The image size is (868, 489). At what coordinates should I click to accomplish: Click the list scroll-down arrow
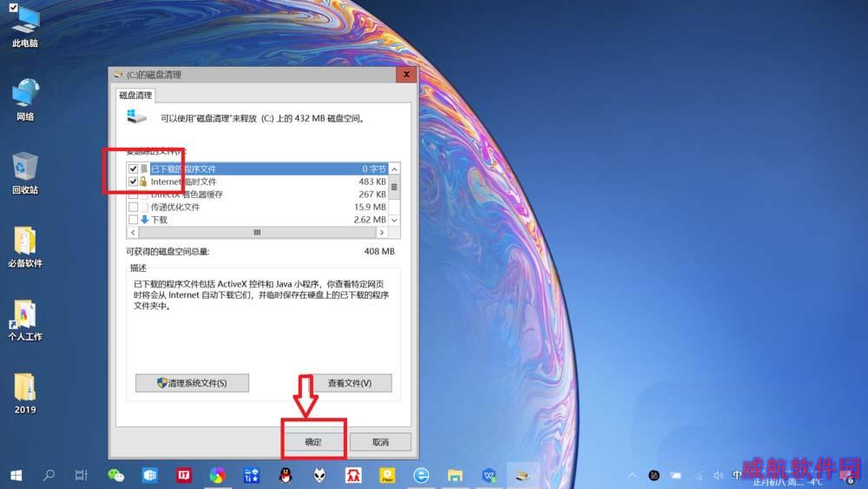pos(394,220)
